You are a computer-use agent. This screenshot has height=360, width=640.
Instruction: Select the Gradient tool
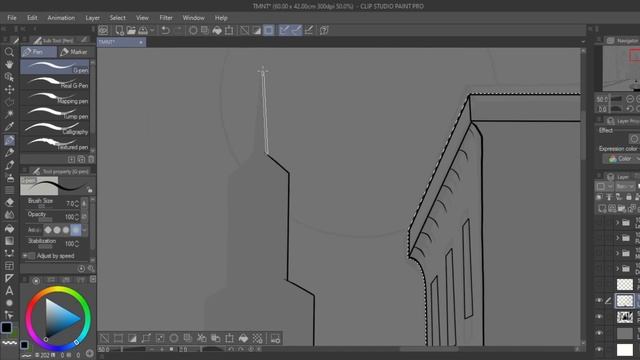(x=9, y=241)
